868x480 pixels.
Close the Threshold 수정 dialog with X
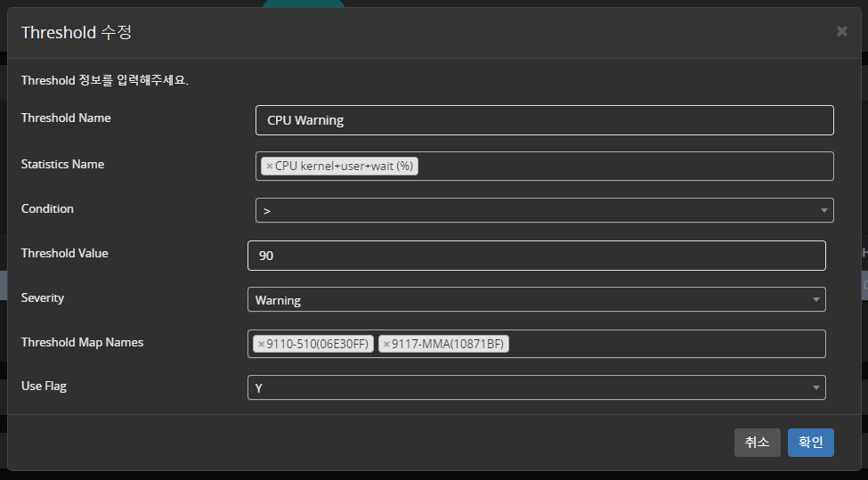click(841, 31)
